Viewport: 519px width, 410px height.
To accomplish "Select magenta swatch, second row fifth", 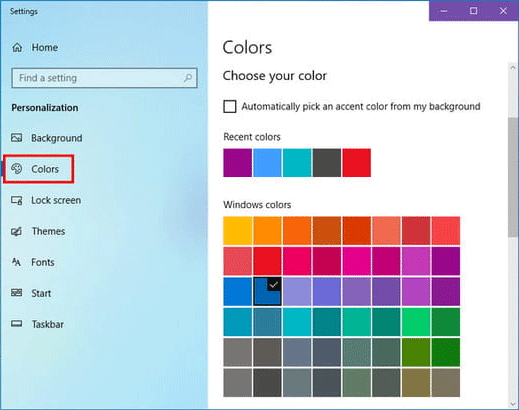I will pyautogui.click(x=357, y=261).
